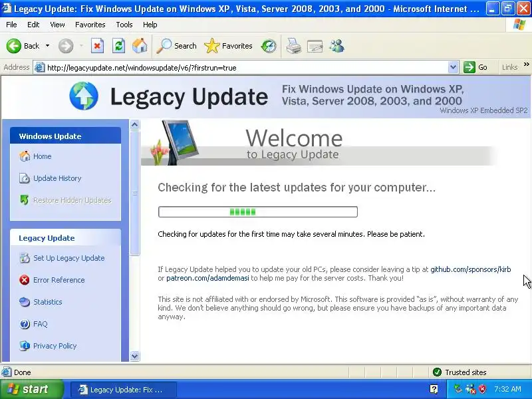The height and width of the screenshot is (399, 532).
Task: Click the Restore Hidden Updates icon
Action: (25, 200)
